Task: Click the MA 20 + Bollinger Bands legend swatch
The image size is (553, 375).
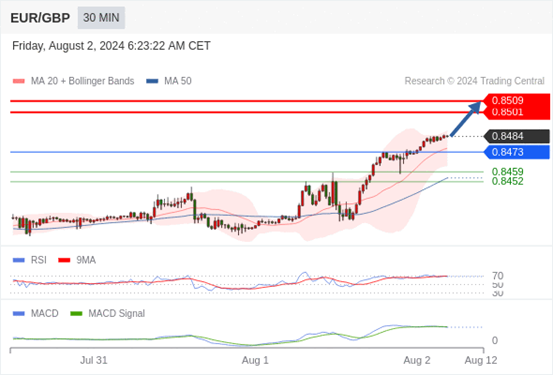Action: (x=19, y=81)
